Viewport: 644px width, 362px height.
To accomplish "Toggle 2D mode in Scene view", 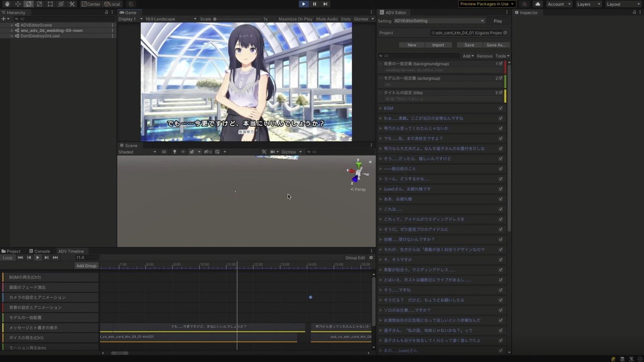I will pyautogui.click(x=164, y=152).
